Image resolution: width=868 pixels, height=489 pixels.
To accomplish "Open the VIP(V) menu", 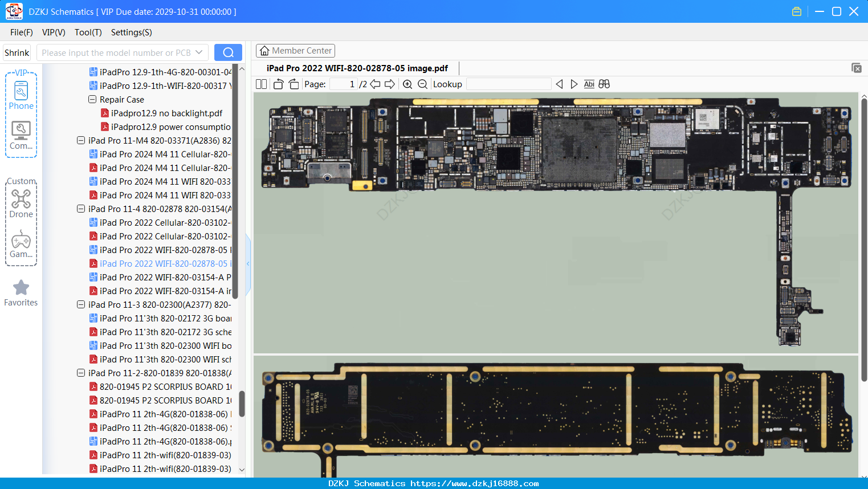I will tap(54, 32).
